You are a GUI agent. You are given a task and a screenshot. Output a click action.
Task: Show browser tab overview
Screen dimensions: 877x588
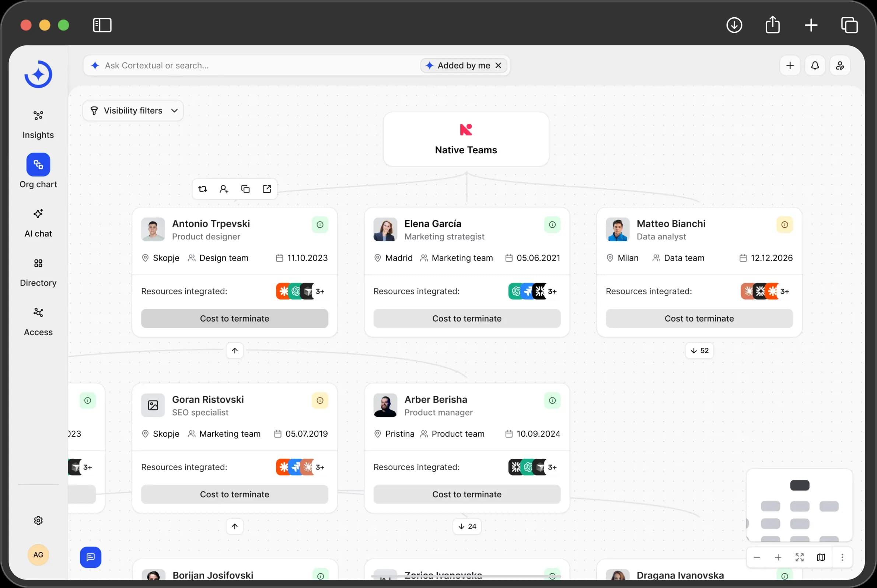pos(849,25)
